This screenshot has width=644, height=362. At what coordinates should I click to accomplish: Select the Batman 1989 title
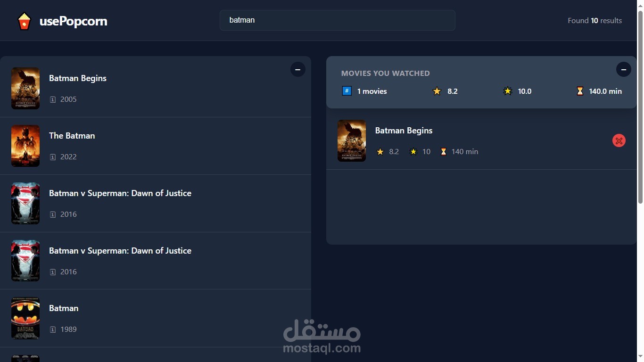64,308
